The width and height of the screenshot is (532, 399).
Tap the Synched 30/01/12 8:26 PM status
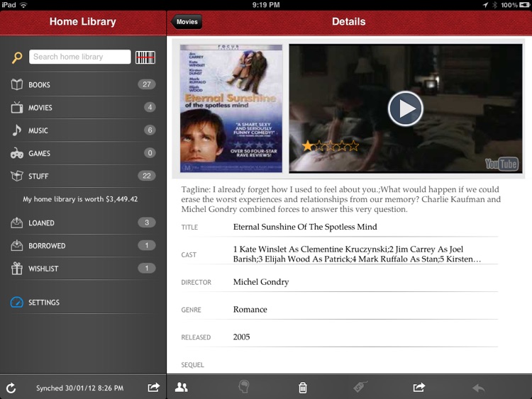pyautogui.click(x=79, y=388)
